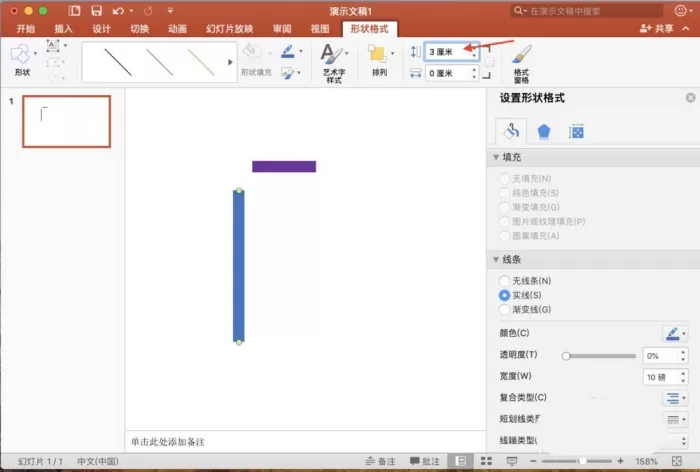Toggle the 备注 notes button in status bar
700x472 pixels.
coord(381,461)
